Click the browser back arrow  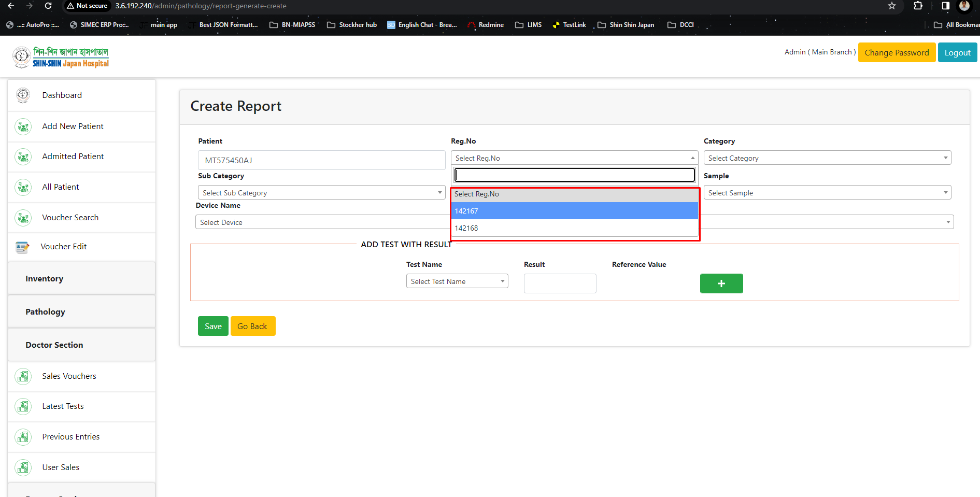(11, 6)
